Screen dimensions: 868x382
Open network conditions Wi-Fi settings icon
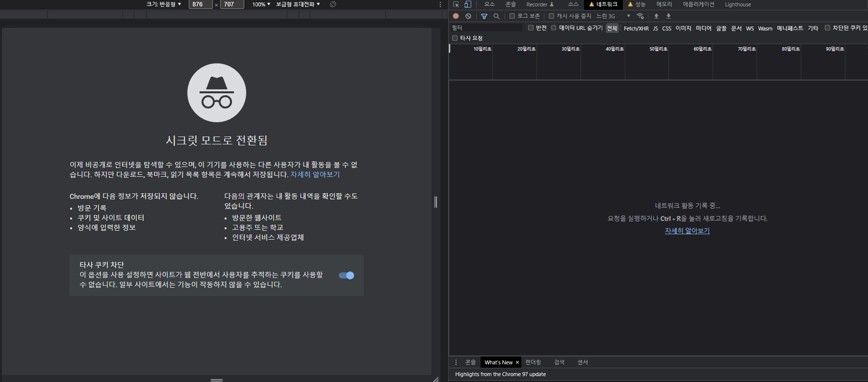(640, 16)
